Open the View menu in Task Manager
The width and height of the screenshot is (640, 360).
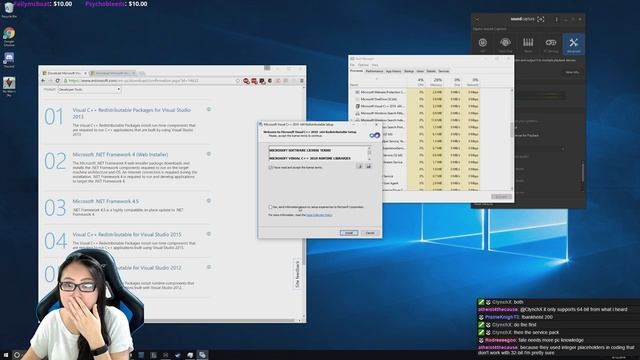(x=375, y=65)
